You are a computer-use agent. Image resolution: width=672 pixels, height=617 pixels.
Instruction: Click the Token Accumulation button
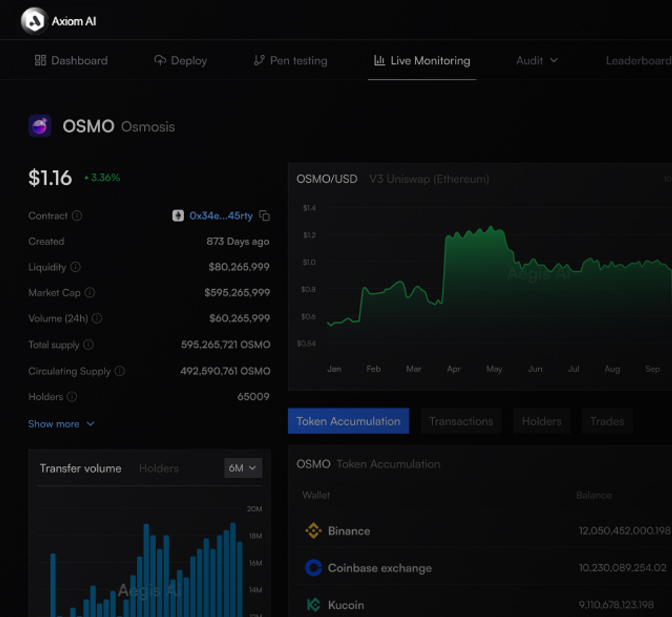[x=348, y=421]
